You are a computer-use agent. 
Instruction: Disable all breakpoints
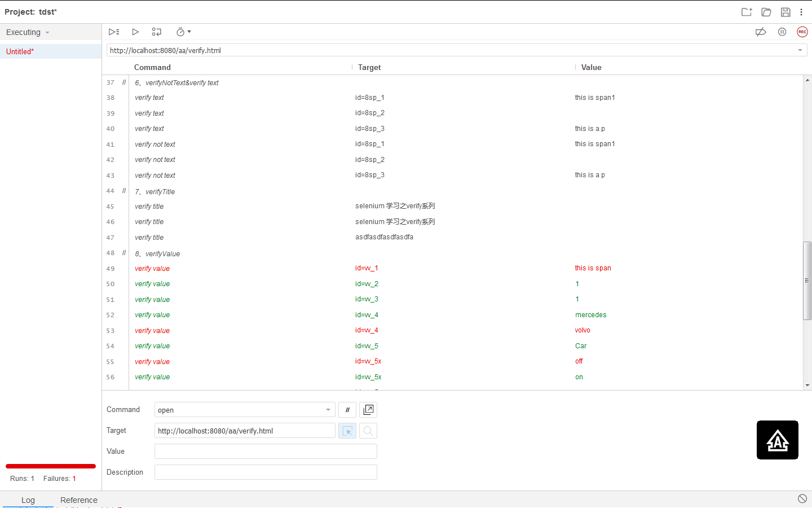[761, 32]
